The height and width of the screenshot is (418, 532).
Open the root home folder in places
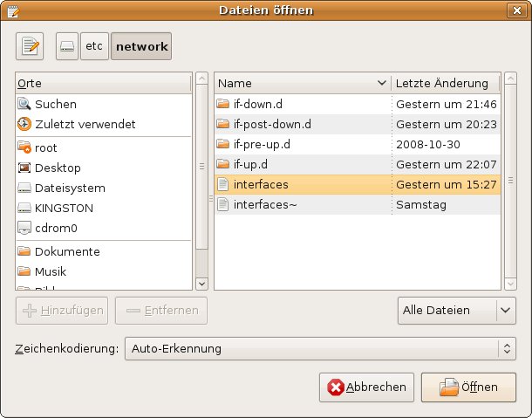(46, 147)
